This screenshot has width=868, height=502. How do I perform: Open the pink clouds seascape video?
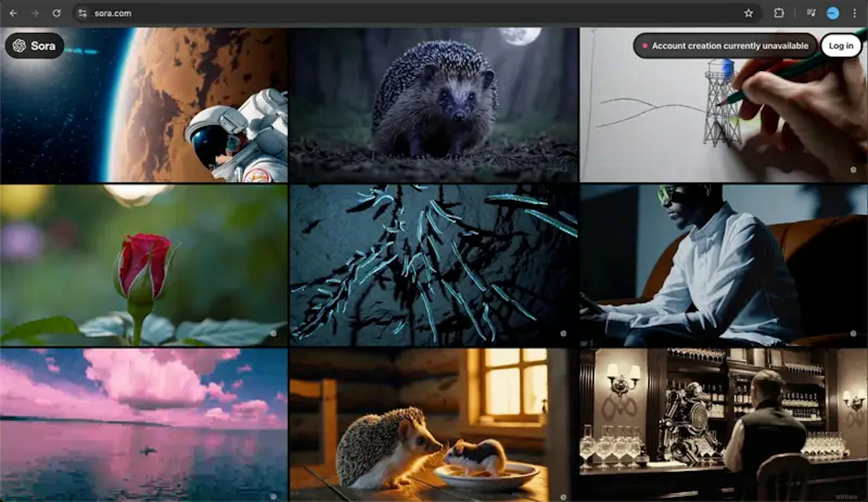(x=145, y=425)
